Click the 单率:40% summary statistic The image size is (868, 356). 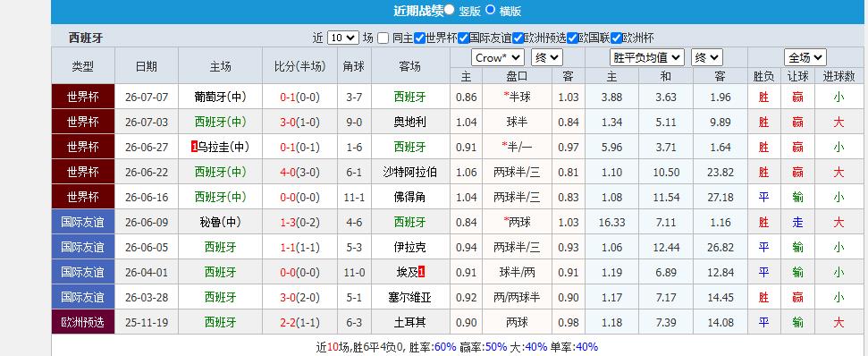tap(574, 347)
